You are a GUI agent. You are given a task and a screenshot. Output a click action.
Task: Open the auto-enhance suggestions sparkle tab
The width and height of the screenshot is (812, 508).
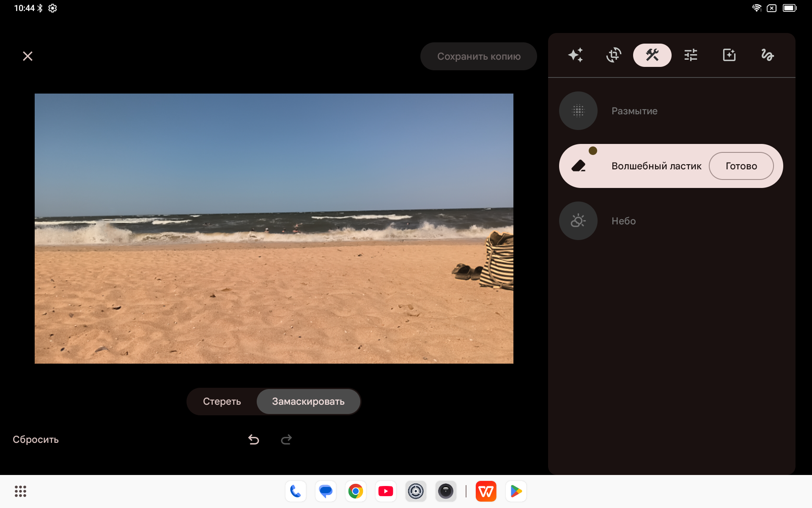pos(575,55)
